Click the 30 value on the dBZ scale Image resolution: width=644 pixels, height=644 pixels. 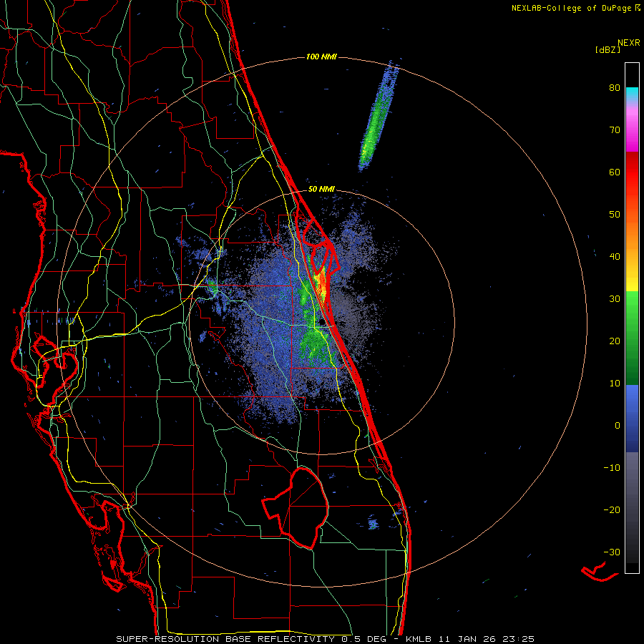click(x=615, y=299)
